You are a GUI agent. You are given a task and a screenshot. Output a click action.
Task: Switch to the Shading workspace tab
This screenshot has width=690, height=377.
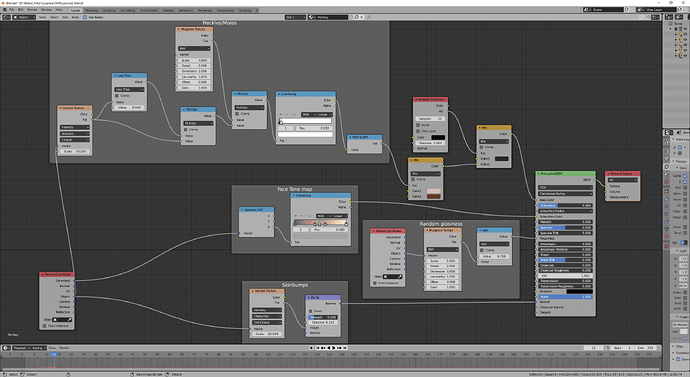[x=168, y=10]
